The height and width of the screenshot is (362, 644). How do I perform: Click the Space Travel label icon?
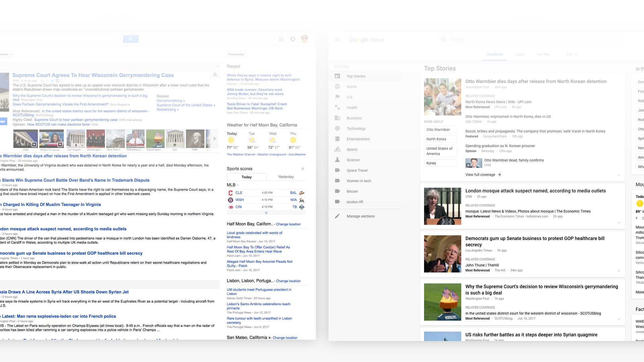(x=337, y=170)
